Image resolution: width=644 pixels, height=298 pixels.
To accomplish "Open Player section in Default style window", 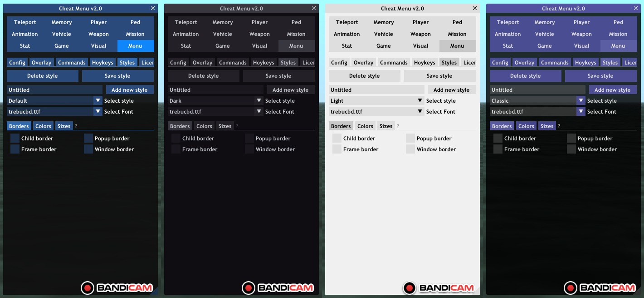I will [98, 22].
